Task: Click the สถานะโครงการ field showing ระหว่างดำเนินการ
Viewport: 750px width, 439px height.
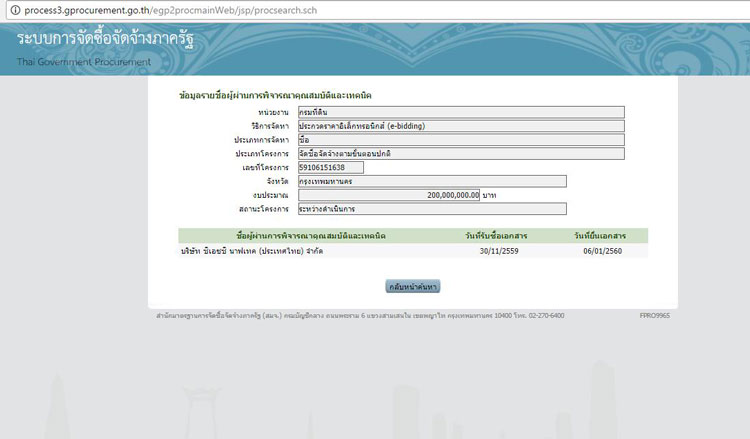Action: click(431, 209)
